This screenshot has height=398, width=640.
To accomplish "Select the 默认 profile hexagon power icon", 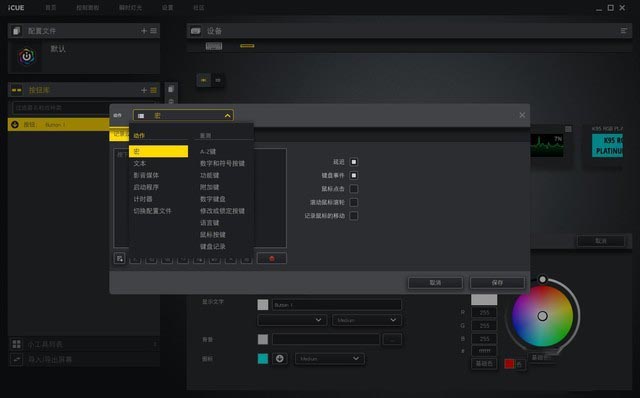I will tap(27, 56).
